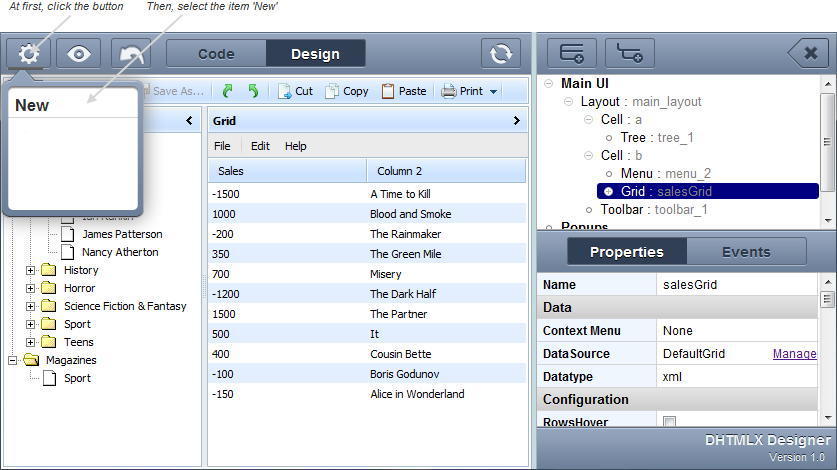Expand the Science Fiction & Fantasy folder
This screenshot has height=470, width=837.
(x=30, y=307)
